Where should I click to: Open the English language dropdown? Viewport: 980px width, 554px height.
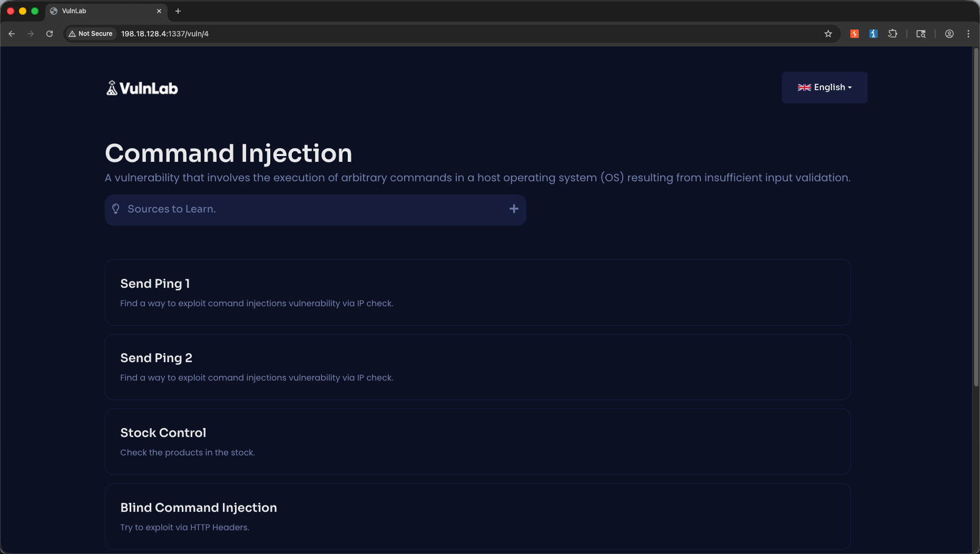pyautogui.click(x=825, y=88)
